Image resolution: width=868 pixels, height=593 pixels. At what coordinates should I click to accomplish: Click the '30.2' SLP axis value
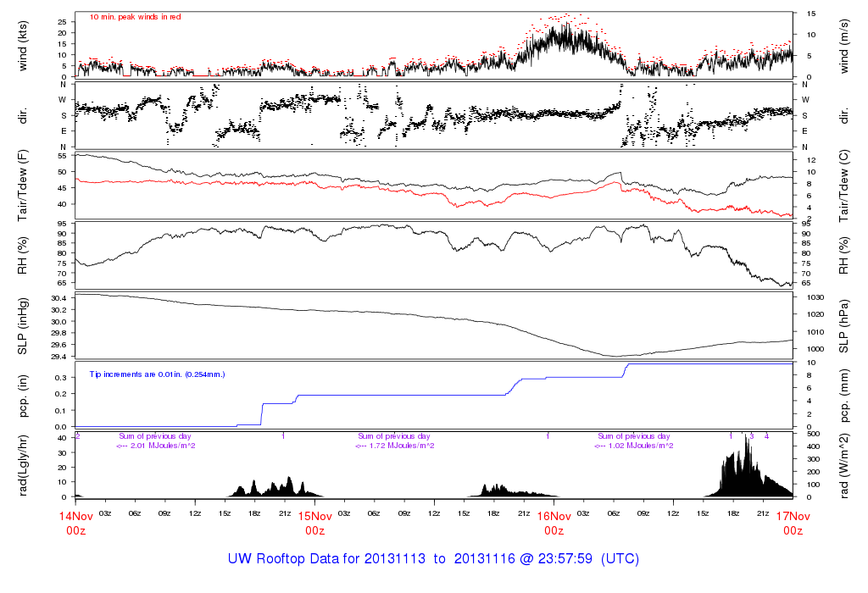[x=58, y=310]
